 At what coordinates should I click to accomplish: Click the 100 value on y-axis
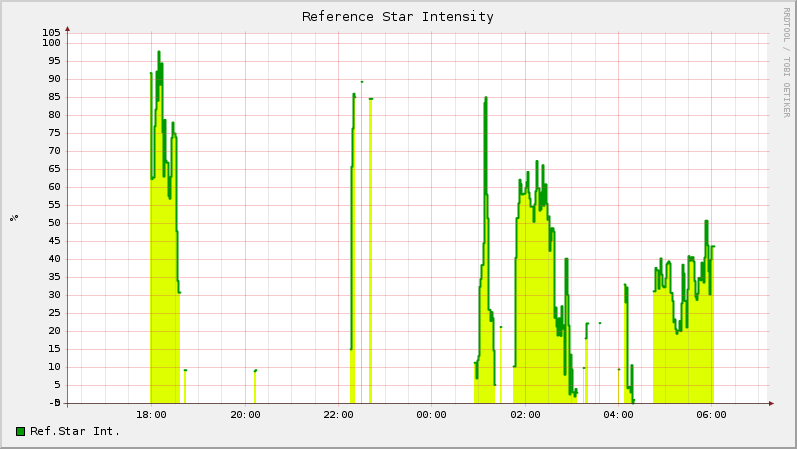tap(51, 43)
